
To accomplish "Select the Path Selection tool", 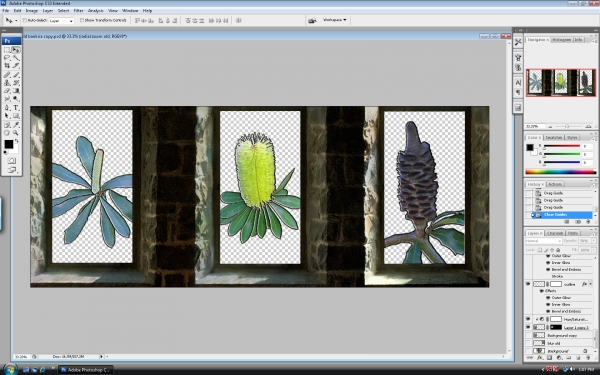I will pos(7,116).
